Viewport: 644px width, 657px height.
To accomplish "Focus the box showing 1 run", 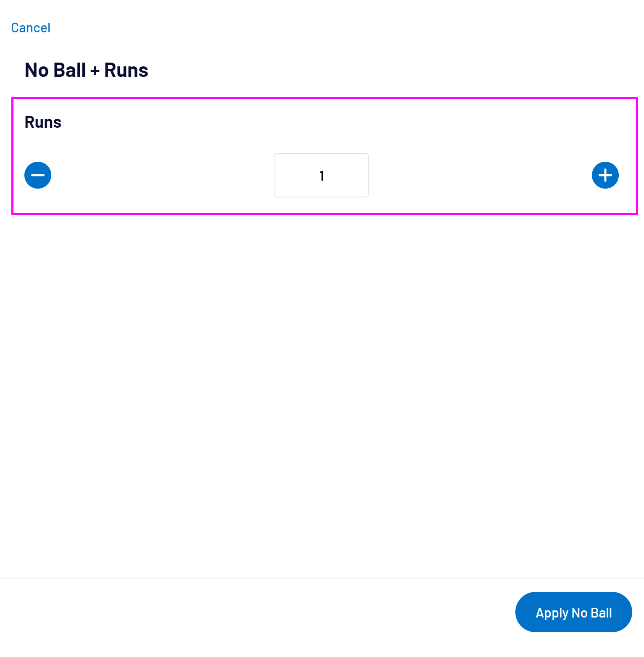I will pyautogui.click(x=322, y=175).
